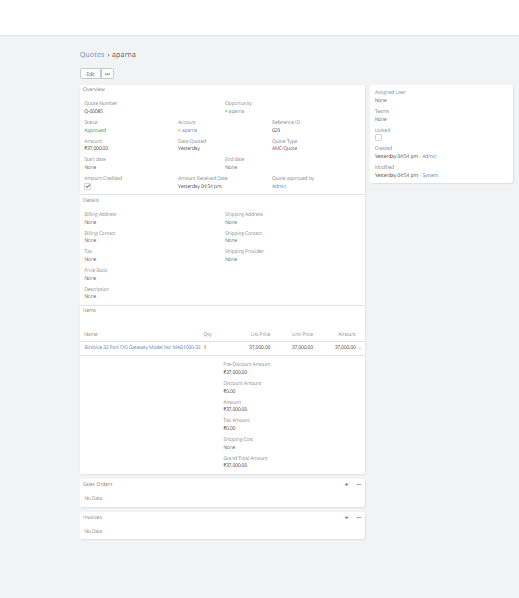The image size is (519, 598).
Task: Click the AMC-Quote quote type value
Action: 284,148
